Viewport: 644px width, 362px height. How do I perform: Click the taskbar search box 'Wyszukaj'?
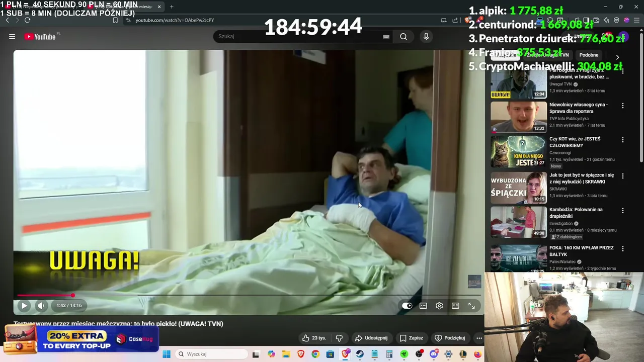point(212,354)
